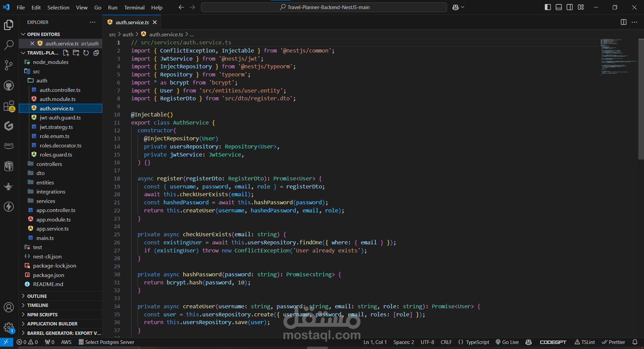Open the notifications bell
Screen dimensions: 644x349
pos(635,342)
